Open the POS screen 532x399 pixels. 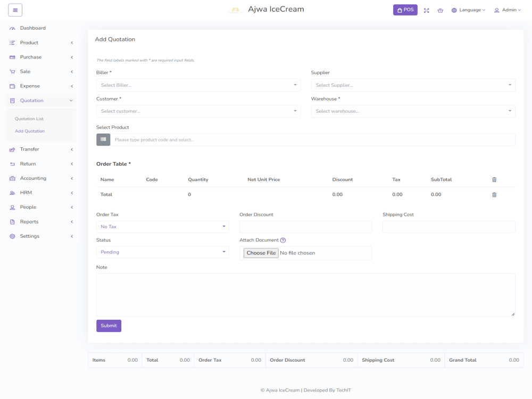(405, 10)
